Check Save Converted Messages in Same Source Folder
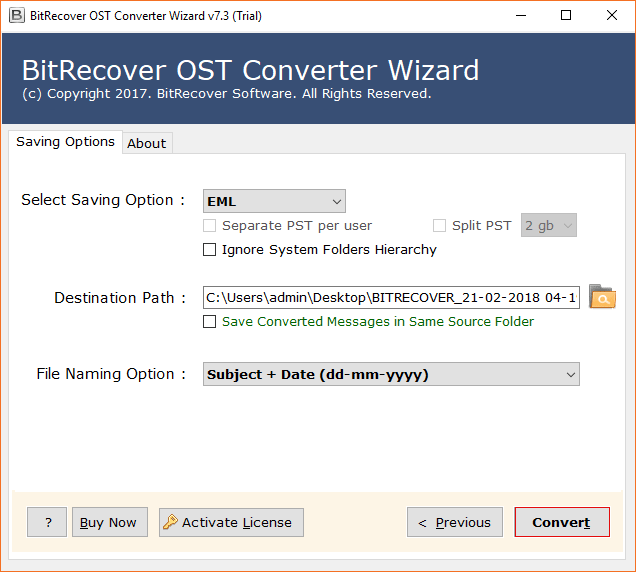 209,322
